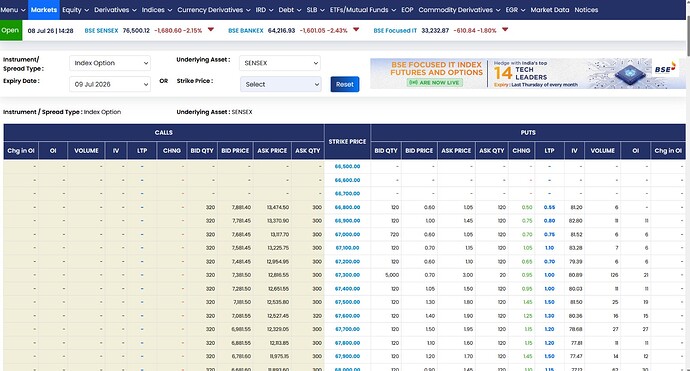Click put bid qty 5,000
This screenshot has width=690, height=371.
[392, 275]
